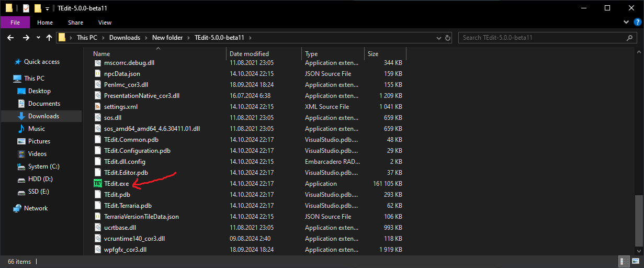Click the Up one level arrow

click(x=49, y=38)
